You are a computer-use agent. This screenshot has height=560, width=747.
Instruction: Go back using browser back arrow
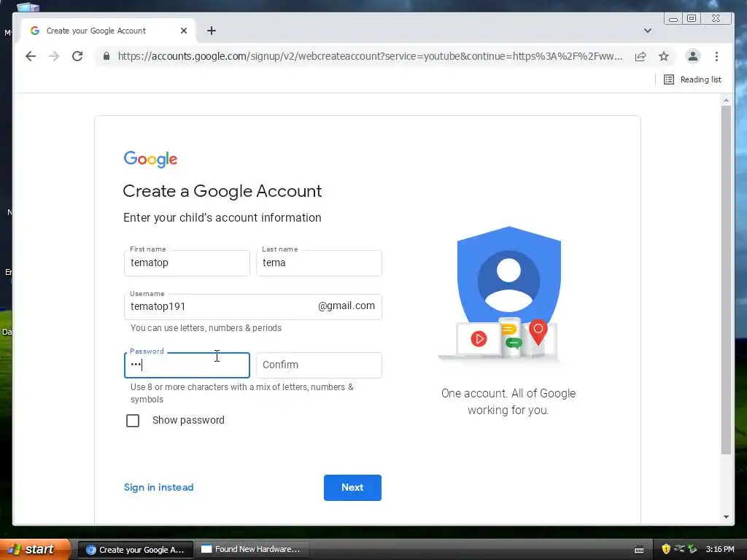(31, 56)
